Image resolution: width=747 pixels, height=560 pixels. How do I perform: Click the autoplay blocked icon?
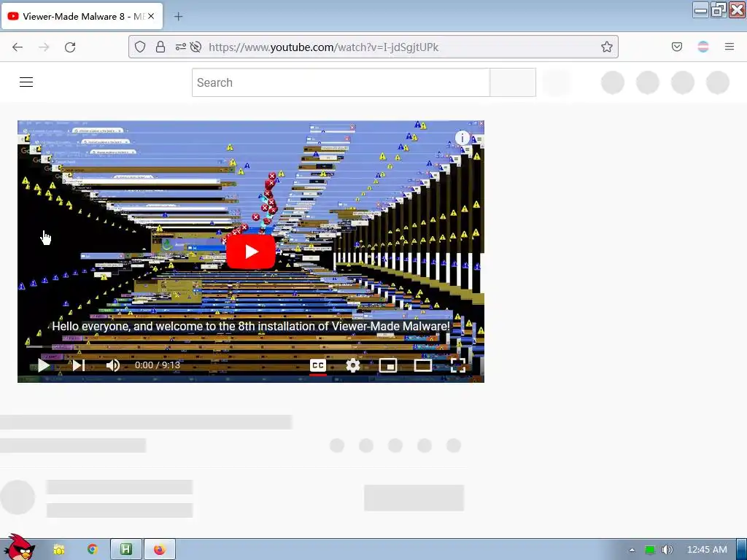click(x=196, y=47)
